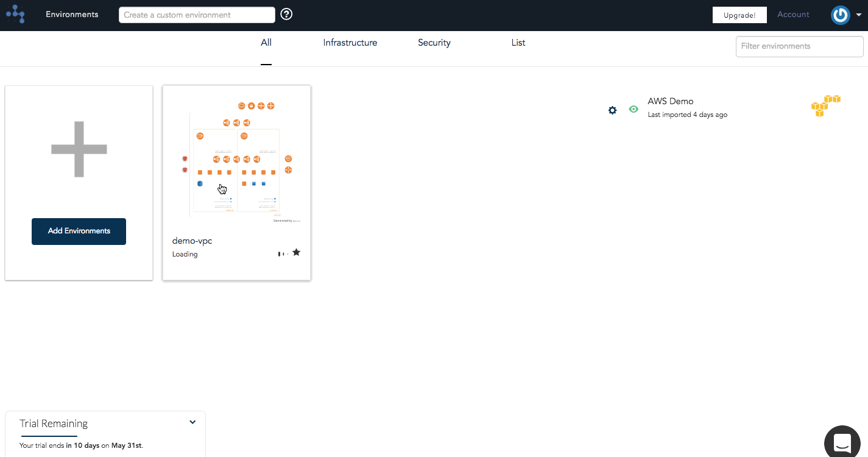Collapse the Trial Remaining panel

point(192,422)
